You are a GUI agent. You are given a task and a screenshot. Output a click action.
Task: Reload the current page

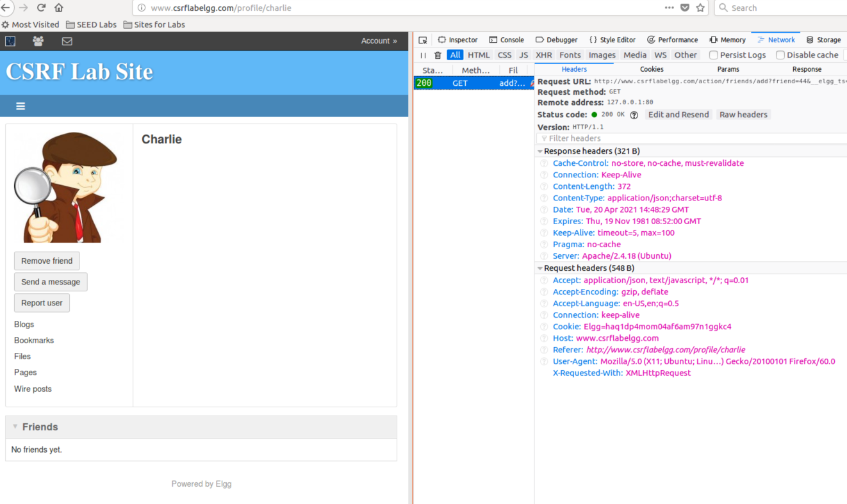41,8
